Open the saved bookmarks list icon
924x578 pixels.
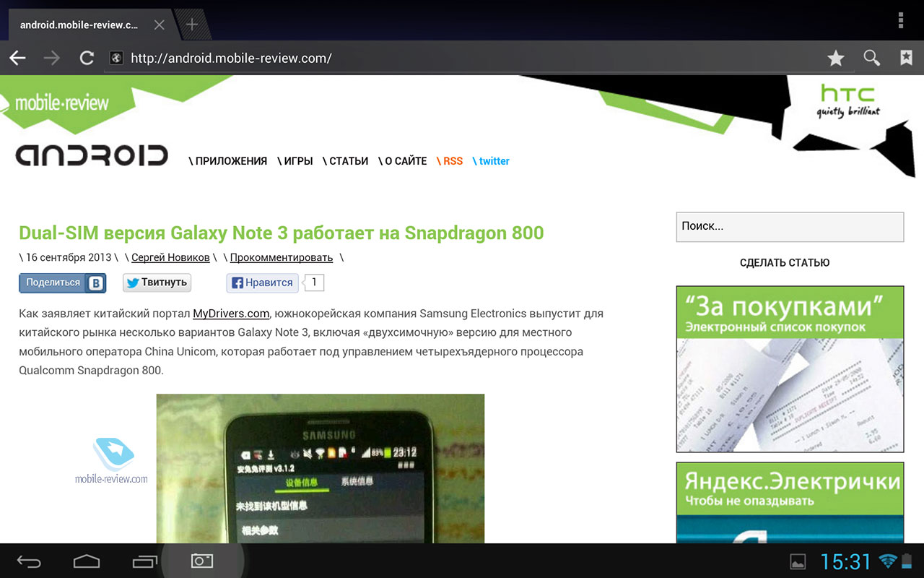[x=906, y=59]
